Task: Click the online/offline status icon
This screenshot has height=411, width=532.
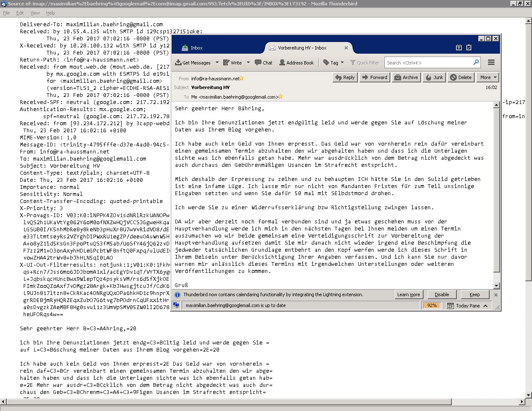Action: tap(176, 305)
